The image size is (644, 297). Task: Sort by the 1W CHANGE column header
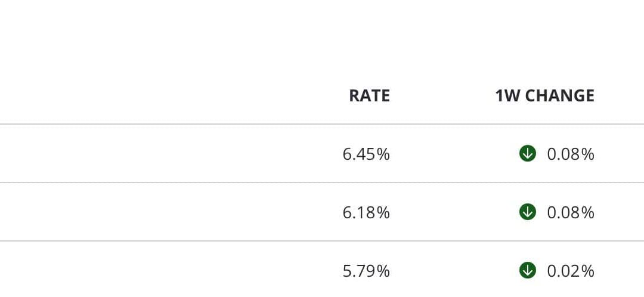click(x=544, y=96)
